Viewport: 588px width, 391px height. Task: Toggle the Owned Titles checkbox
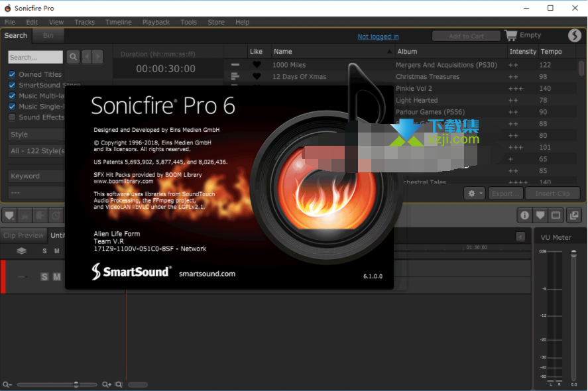(12, 74)
